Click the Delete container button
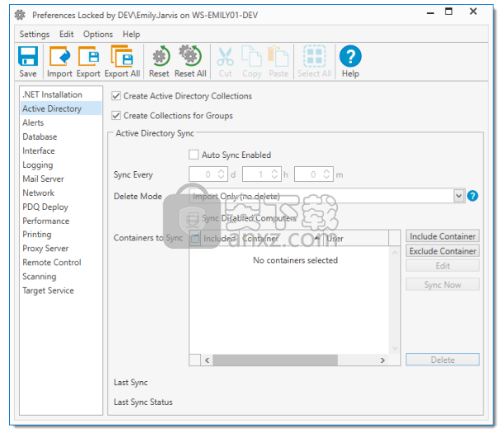Viewport: 504px width, 434px height. pyautogui.click(x=442, y=360)
